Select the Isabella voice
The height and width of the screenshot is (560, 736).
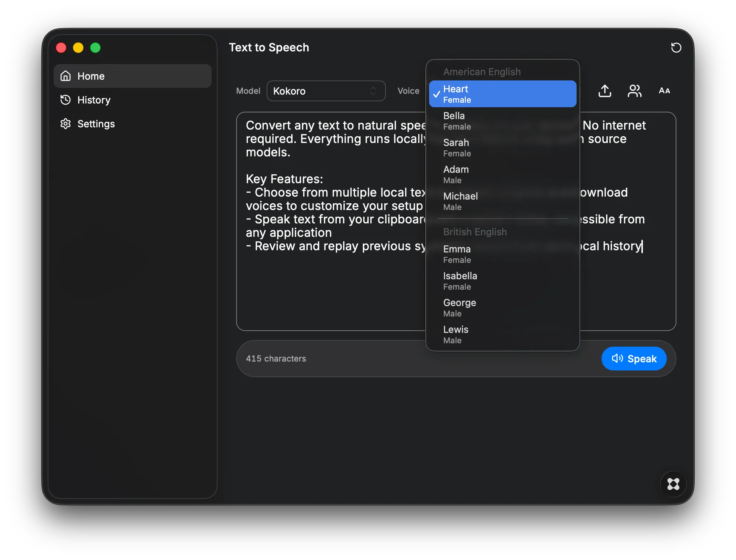[502, 281]
